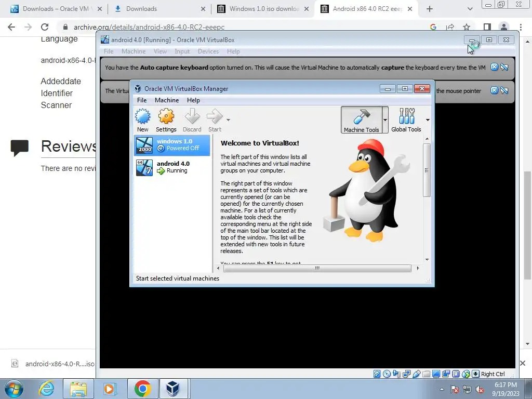This screenshot has width=532, height=399.
Task: Open downloaded android-x86-4.0 iso item
Action: point(54,364)
